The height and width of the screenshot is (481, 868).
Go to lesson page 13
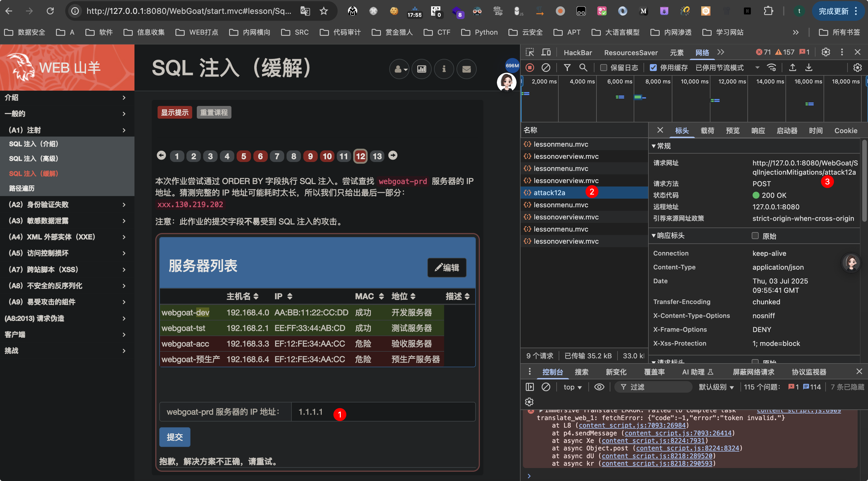tap(377, 156)
